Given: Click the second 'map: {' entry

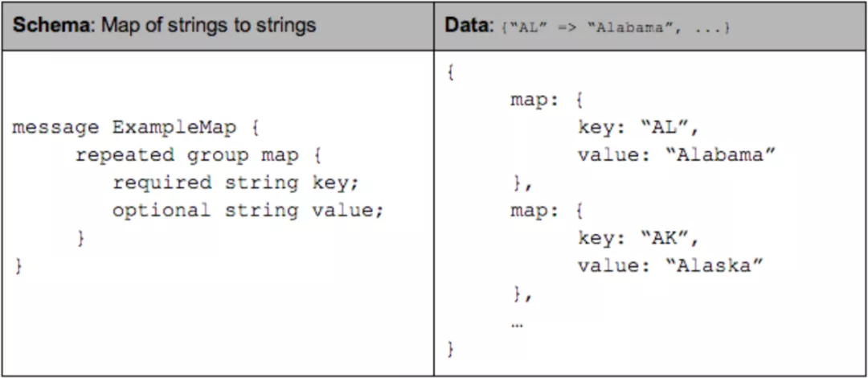Looking at the screenshot, I should point(547,212).
